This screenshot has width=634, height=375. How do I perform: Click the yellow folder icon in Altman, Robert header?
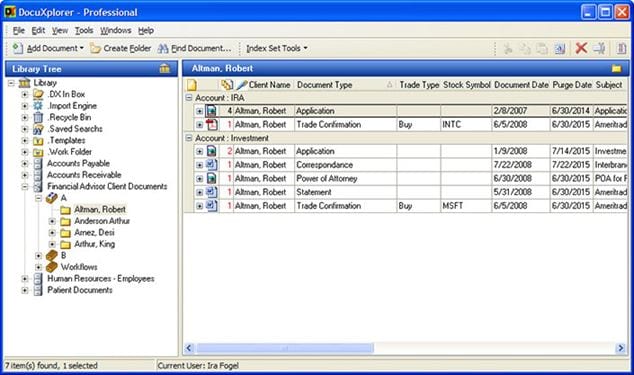point(617,68)
